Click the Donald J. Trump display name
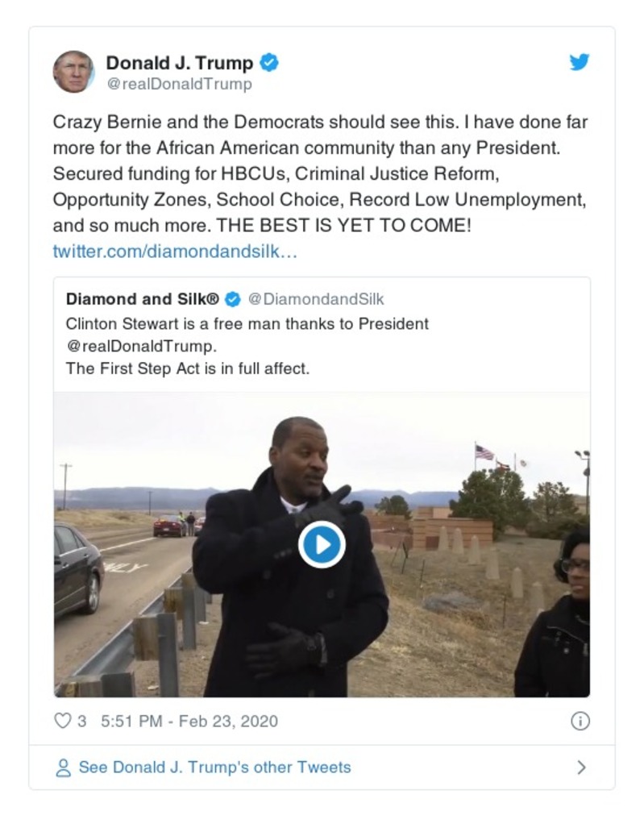644x828 pixels. pos(179,62)
